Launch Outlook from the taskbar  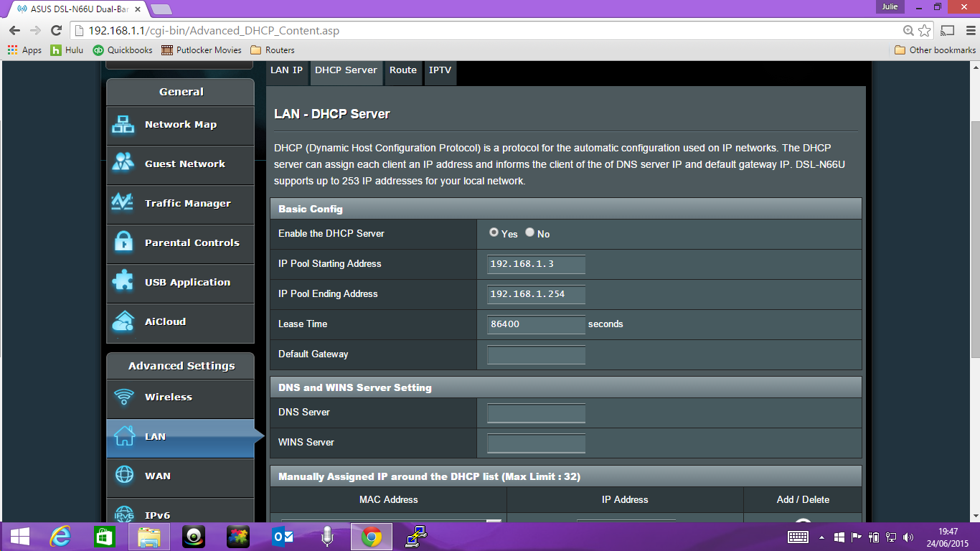tap(282, 536)
